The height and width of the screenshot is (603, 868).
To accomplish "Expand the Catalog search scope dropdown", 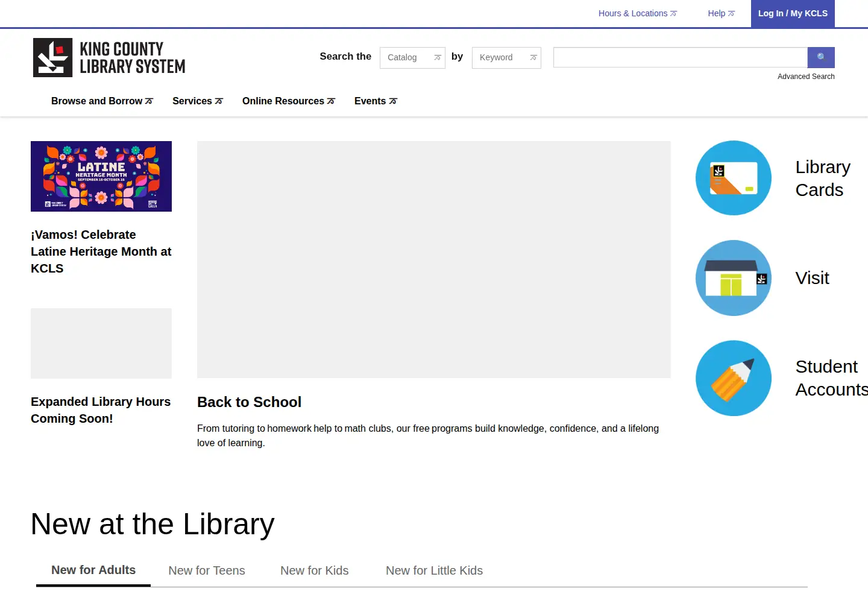I will [412, 58].
